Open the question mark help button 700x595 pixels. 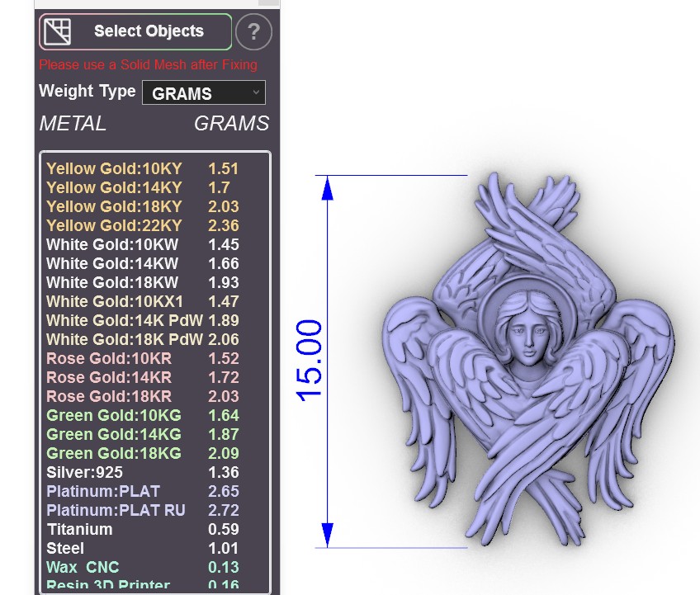(253, 31)
